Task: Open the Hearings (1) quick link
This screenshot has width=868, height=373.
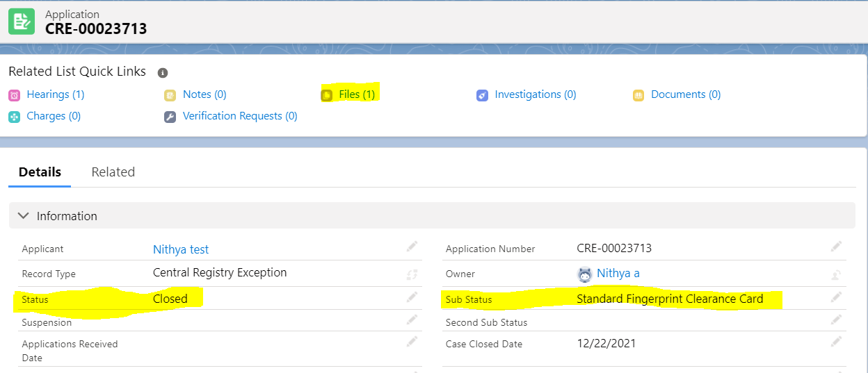Action: pyautogui.click(x=55, y=94)
